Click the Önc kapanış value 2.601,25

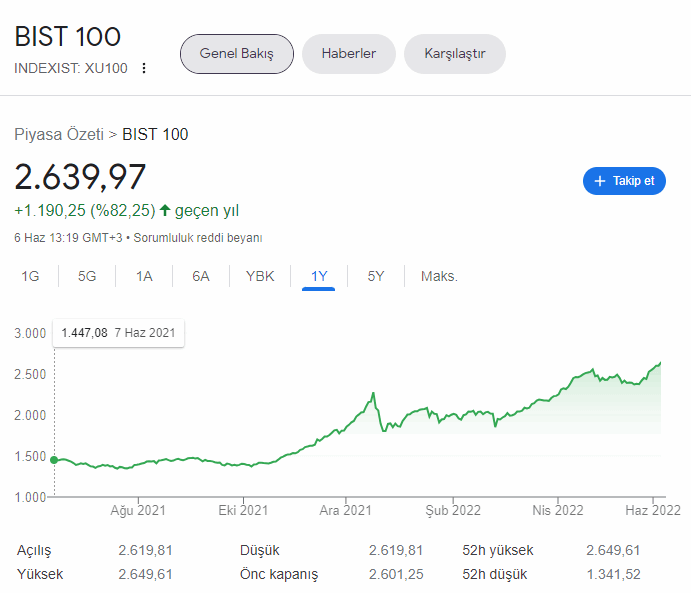coord(396,574)
